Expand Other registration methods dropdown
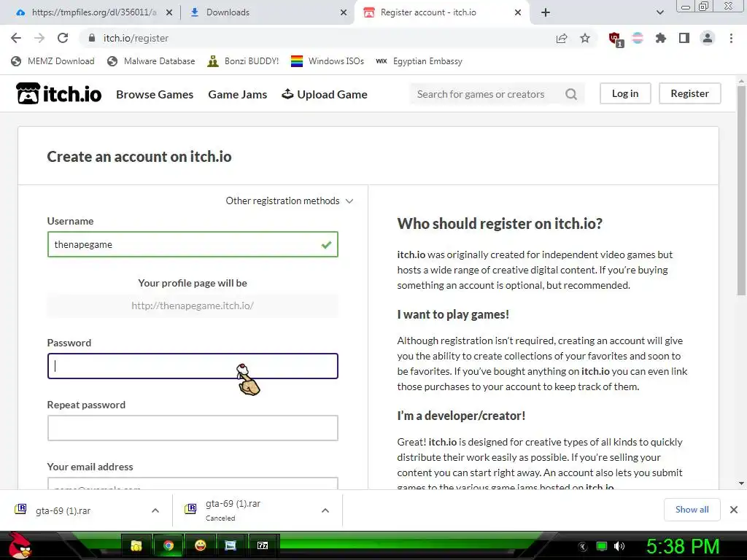The width and height of the screenshot is (747, 560). (290, 201)
